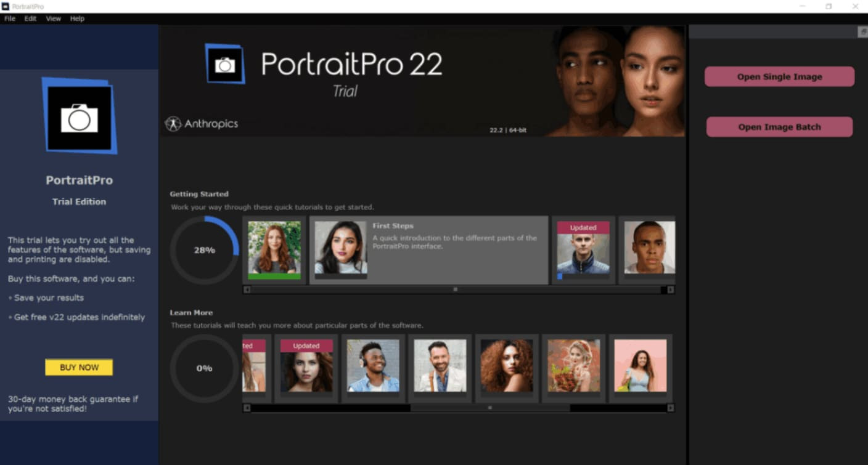Image resolution: width=868 pixels, height=465 pixels.
Task: Click the Trial Edition label in sidebar
Action: 79,201
